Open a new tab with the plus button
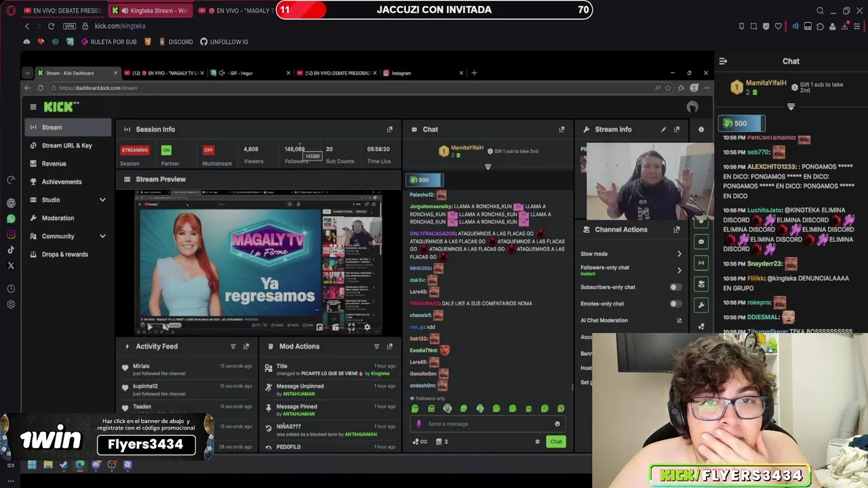 (x=474, y=73)
